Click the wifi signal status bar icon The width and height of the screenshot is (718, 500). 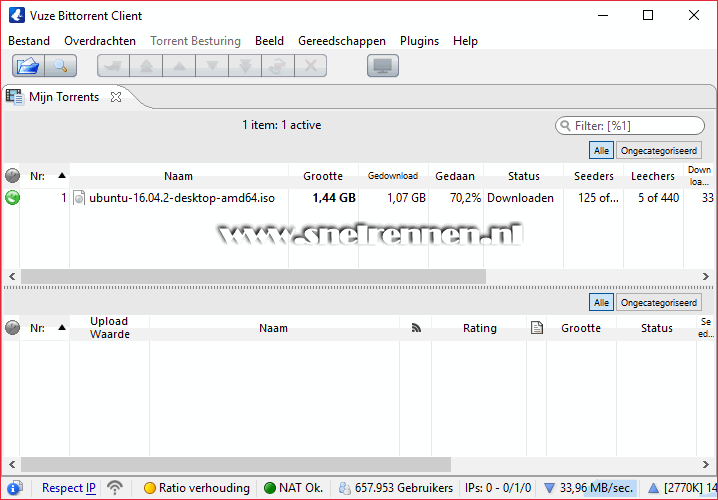click(115, 488)
